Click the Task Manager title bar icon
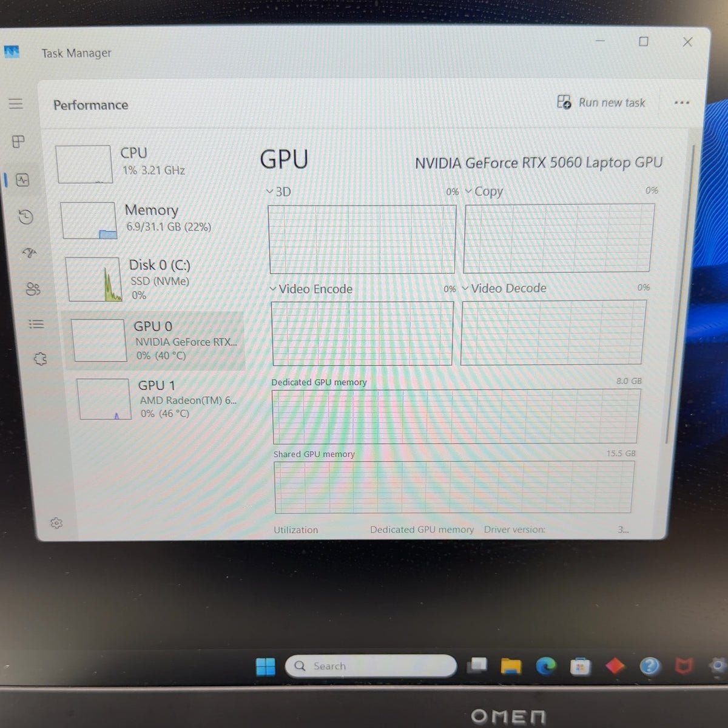This screenshot has height=728, width=728. click(x=12, y=52)
